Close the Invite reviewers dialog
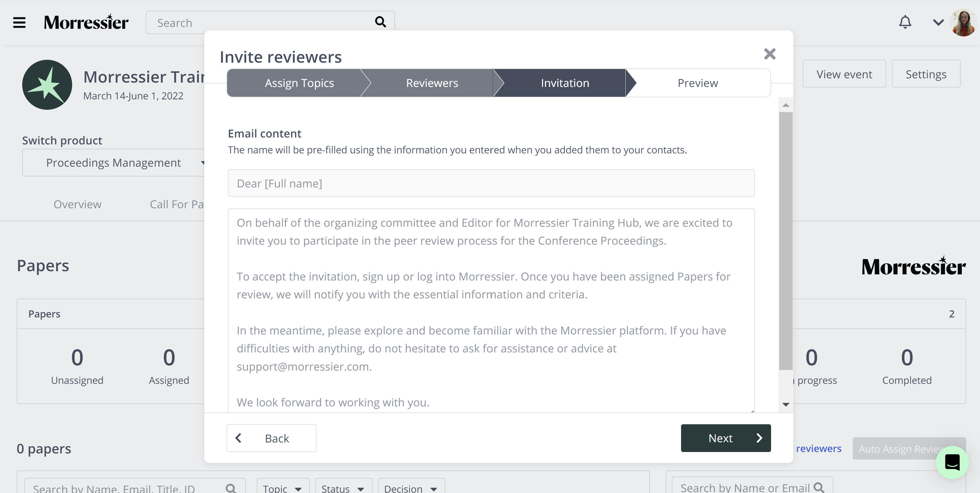The height and width of the screenshot is (493, 980). coord(770,54)
